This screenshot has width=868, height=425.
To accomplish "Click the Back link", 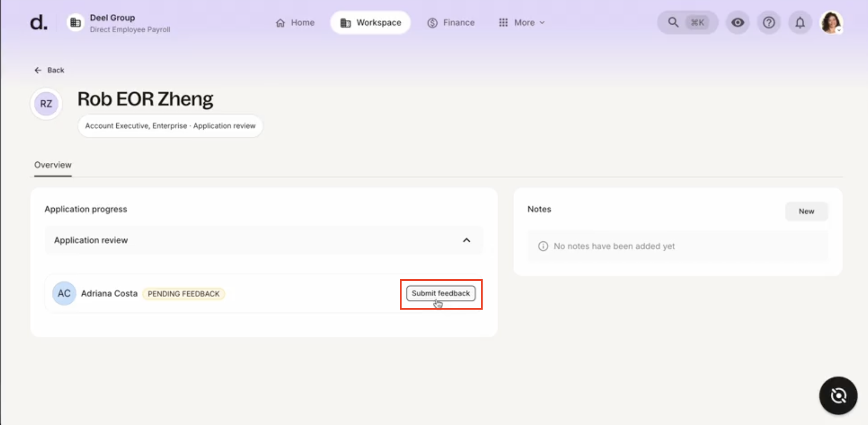I will click(49, 70).
